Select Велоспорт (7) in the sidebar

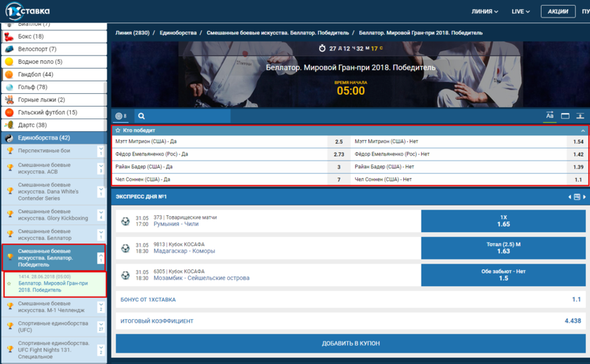[x=54, y=49]
